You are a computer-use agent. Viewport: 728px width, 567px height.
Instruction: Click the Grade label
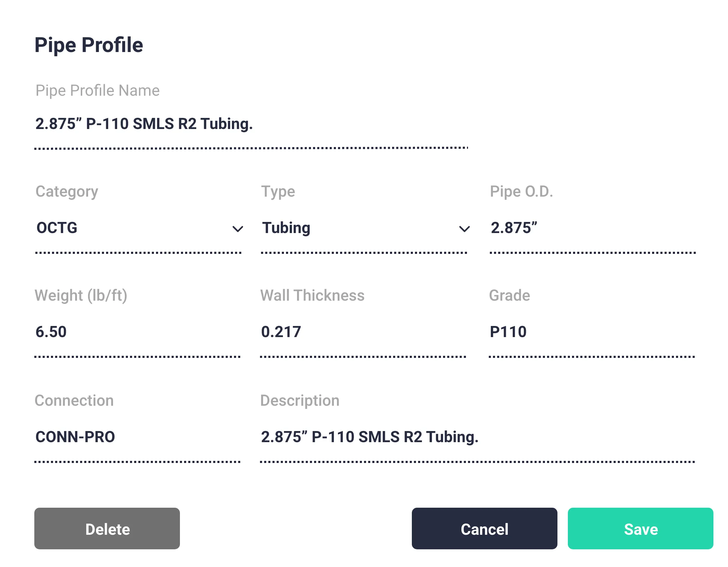tap(510, 296)
